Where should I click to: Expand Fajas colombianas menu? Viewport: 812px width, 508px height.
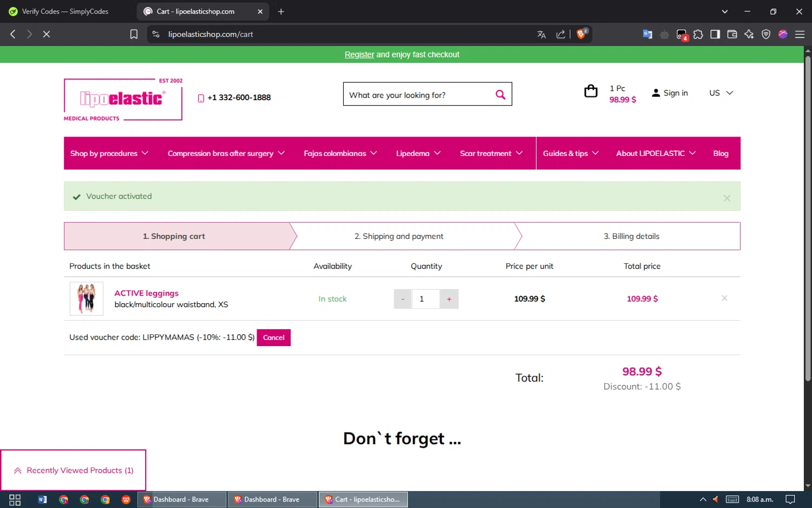(x=340, y=153)
